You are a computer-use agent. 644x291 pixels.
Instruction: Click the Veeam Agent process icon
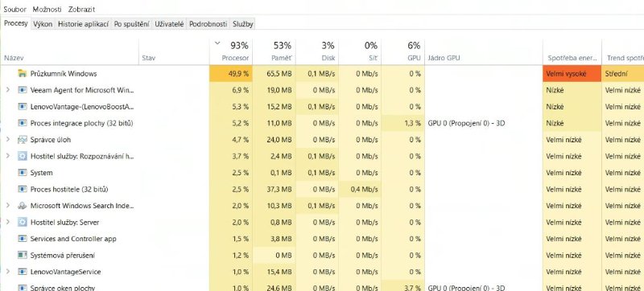pyautogui.click(x=23, y=90)
